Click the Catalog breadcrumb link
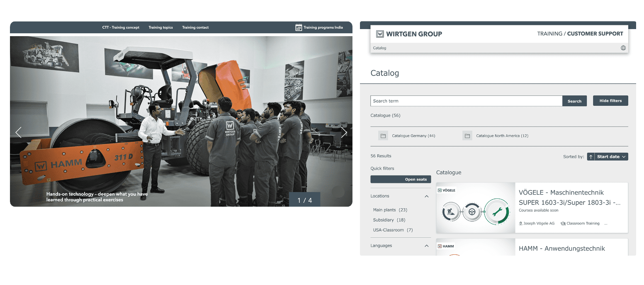This screenshot has height=285, width=644. 379,48
